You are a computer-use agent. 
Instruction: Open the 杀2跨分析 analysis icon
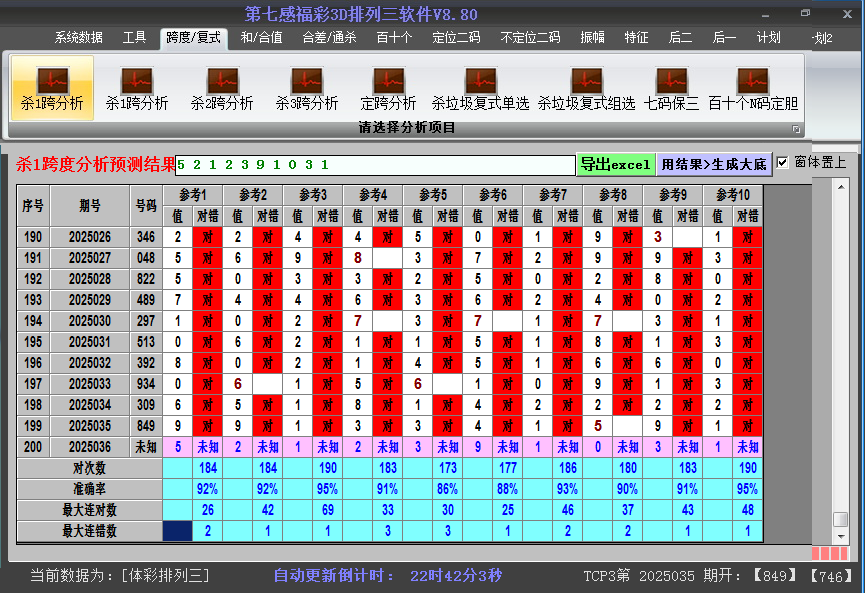pyautogui.click(x=222, y=88)
